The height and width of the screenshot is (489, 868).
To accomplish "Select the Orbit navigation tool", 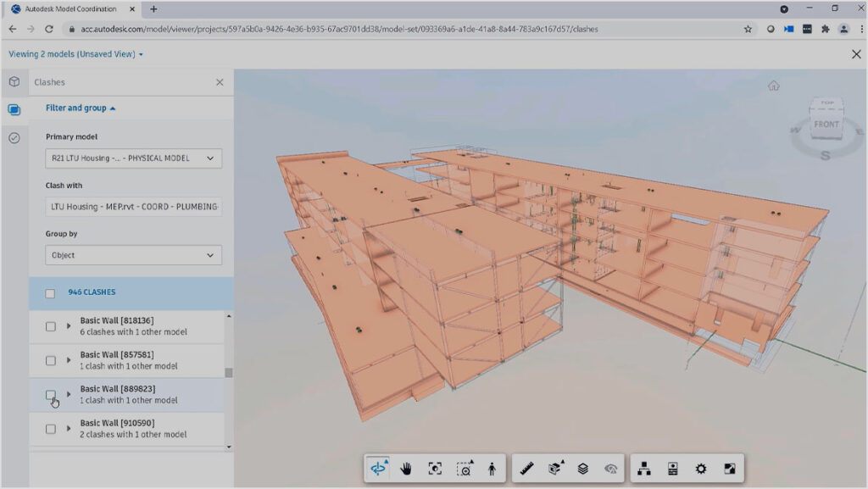I will 379,469.
